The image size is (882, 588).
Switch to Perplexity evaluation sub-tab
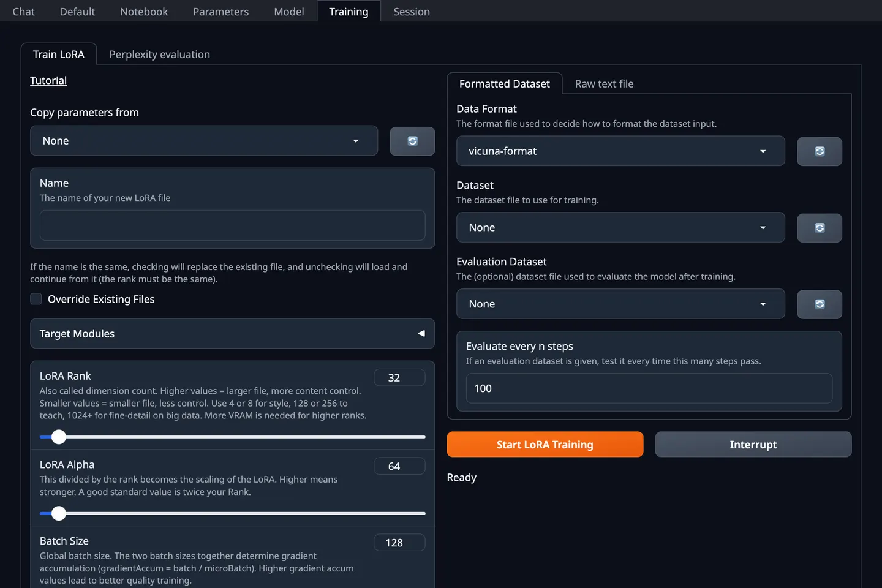click(x=160, y=55)
